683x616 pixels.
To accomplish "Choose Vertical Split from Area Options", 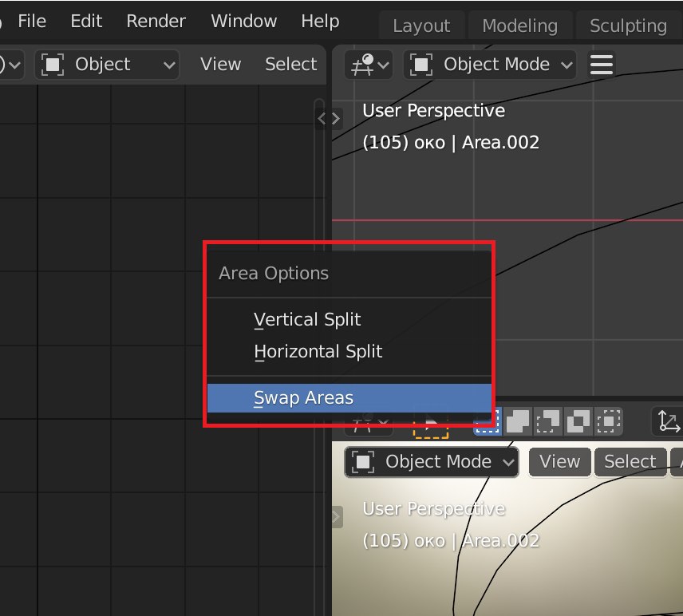I will [x=349, y=319].
